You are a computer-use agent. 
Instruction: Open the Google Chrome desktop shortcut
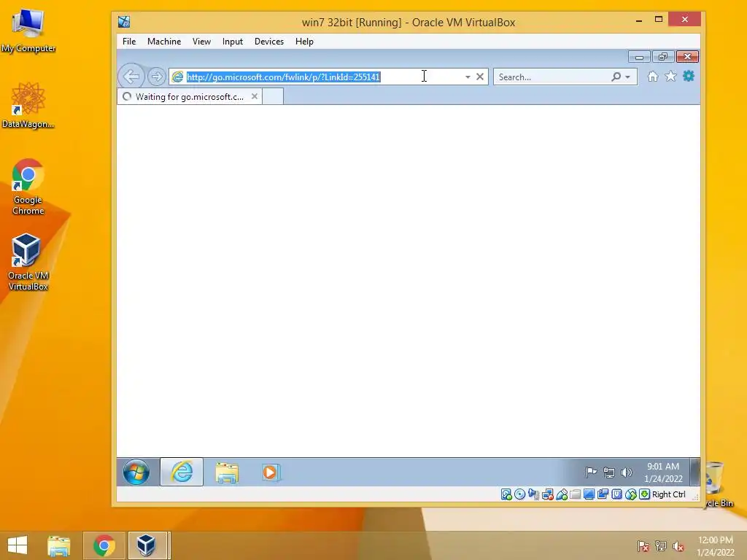tap(28, 187)
